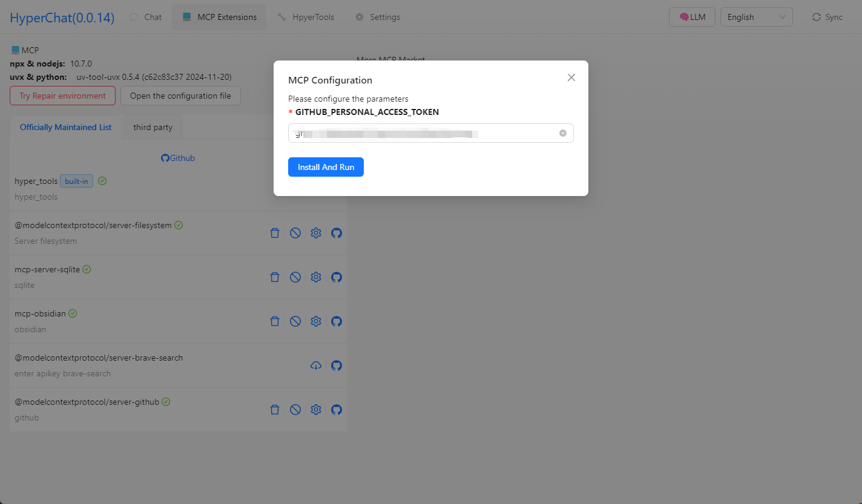Open the English language dropdown
Image resolution: width=862 pixels, height=504 pixels.
[757, 17]
